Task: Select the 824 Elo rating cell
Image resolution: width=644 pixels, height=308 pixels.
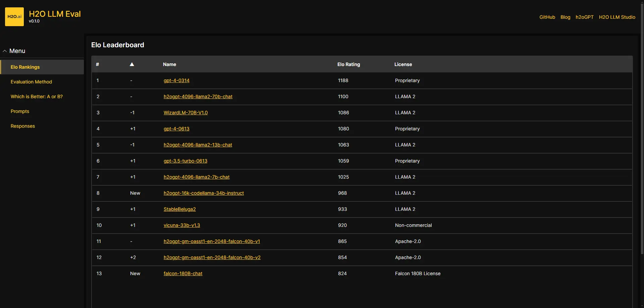Action: pyautogui.click(x=342, y=273)
